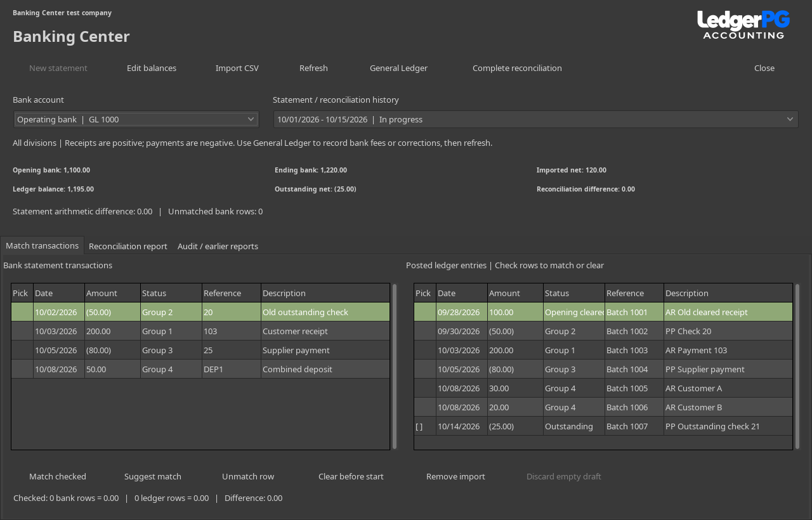Select ledger row 'AR Customer A'
812x520 pixels.
(603, 388)
